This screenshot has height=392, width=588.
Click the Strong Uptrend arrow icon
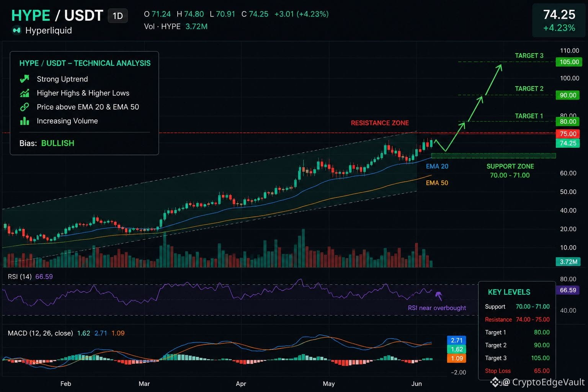pos(24,79)
